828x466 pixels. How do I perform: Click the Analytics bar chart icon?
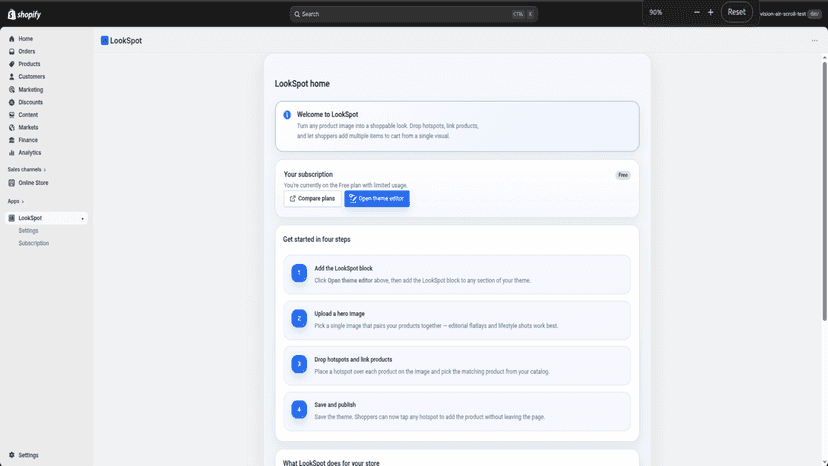point(12,153)
